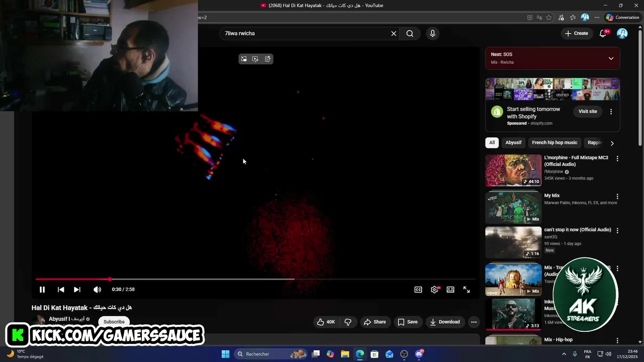Screen dimensions: 644x362
Task: Open L'morphine Full Mixtape MC3 thumbnail
Action: point(513,170)
